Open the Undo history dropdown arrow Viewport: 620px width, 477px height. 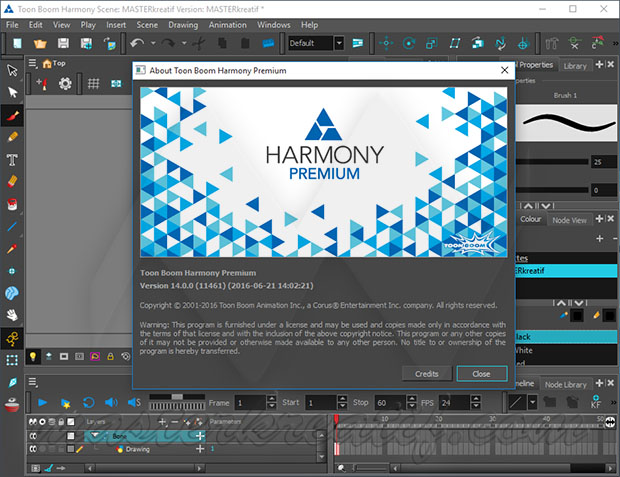coord(153,43)
